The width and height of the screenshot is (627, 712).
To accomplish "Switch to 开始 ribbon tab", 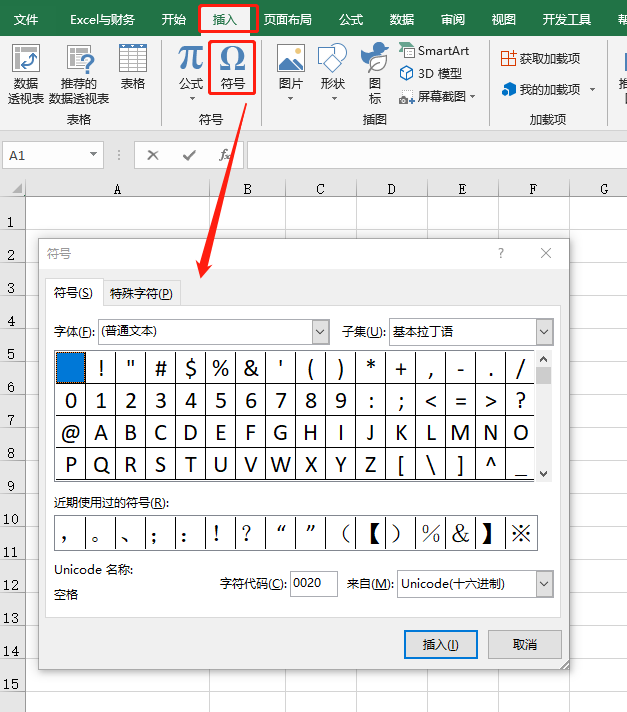I will (x=174, y=20).
